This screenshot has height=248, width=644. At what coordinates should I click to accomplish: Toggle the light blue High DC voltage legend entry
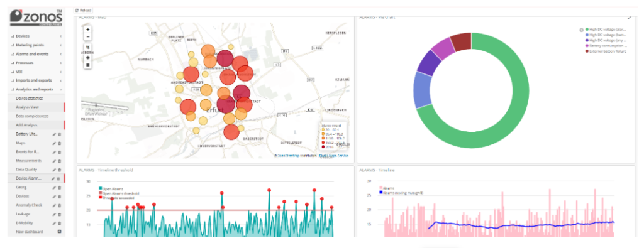pos(606,35)
